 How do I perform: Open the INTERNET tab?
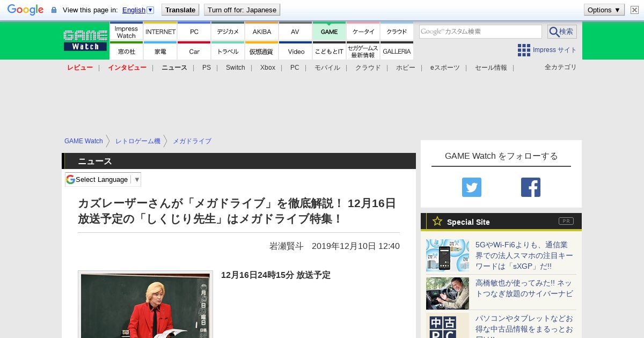pyautogui.click(x=160, y=32)
